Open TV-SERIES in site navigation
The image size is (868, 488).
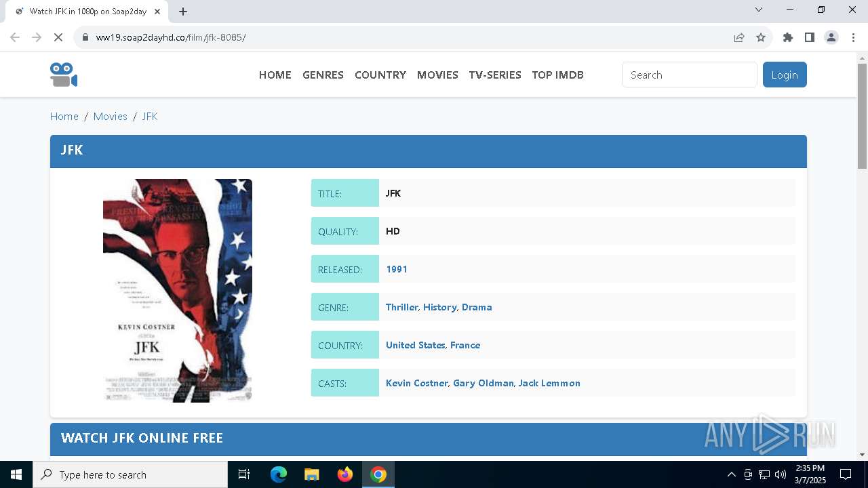pyautogui.click(x=495, y=75)
